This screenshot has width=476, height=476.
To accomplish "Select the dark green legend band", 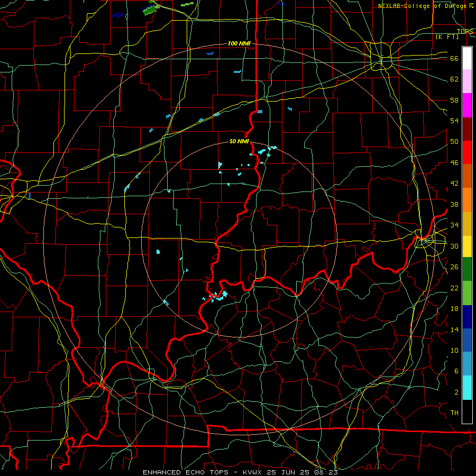I will (467, 269).
